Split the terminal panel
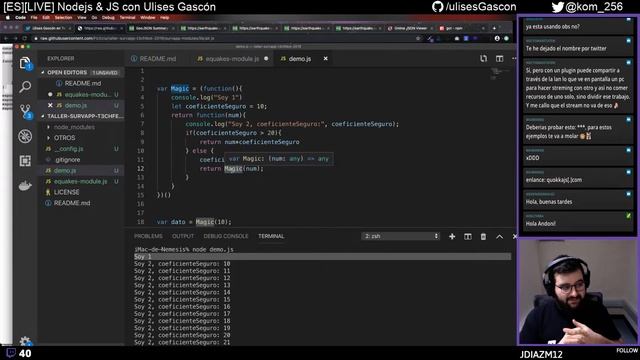This screenshot has width=640, height=360. 468,236
